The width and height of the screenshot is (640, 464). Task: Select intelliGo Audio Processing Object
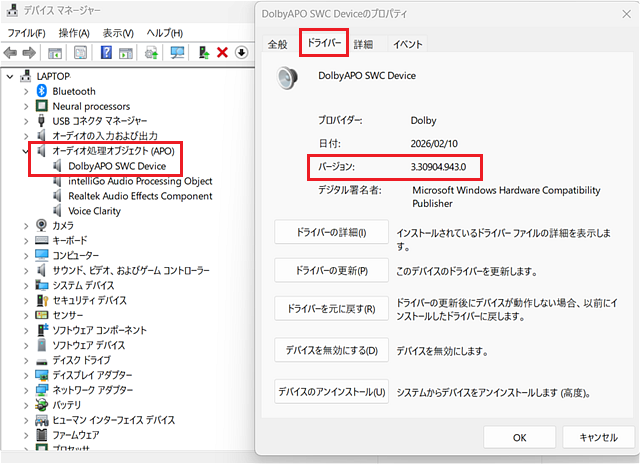[140, 181]
